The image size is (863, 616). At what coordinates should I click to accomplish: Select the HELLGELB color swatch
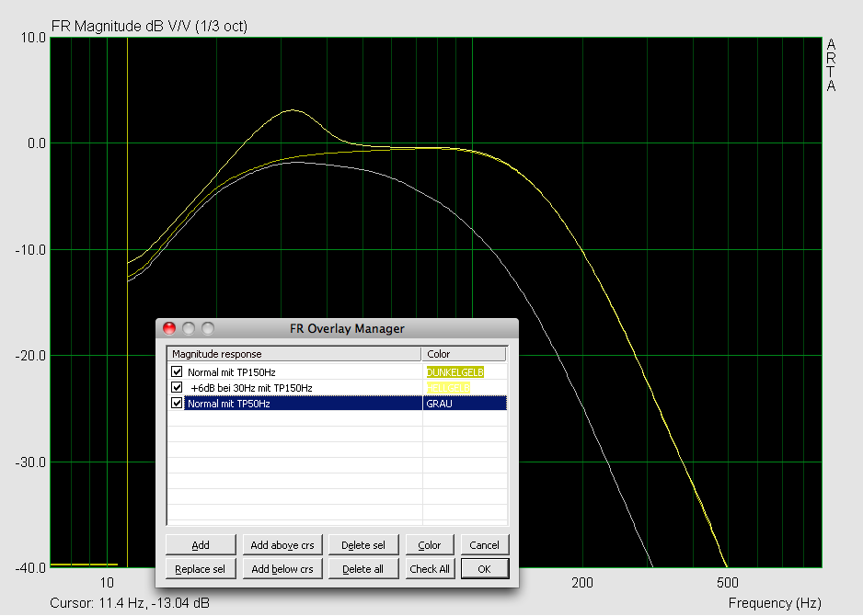click(x=448, y=388)
